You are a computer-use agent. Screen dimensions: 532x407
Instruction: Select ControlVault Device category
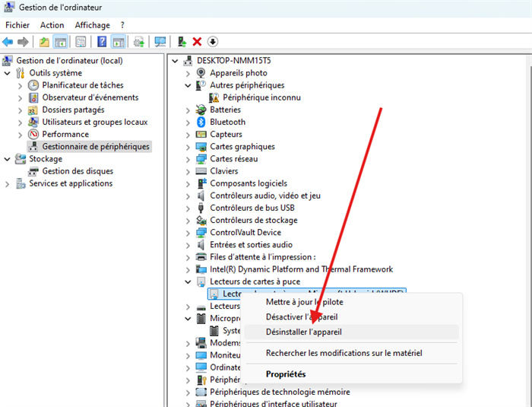click(x=245, y=232)
